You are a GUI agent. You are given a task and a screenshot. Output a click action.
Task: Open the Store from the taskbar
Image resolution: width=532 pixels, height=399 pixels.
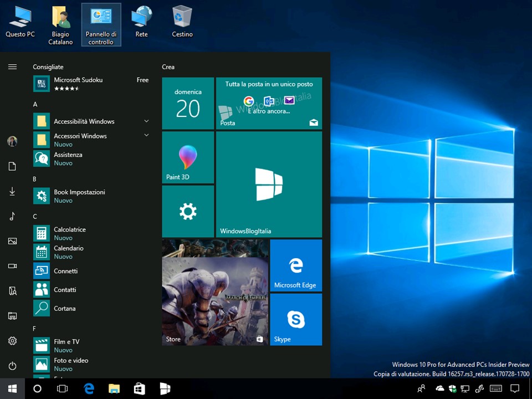point(140,388)
